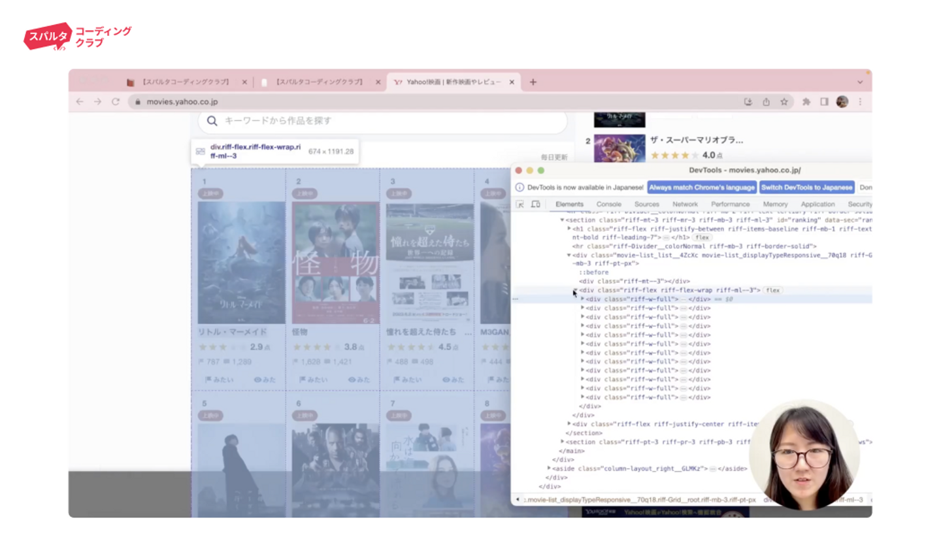Open the tab search chevron
Viewport: 941px width, 560px height.
point(860,82)
